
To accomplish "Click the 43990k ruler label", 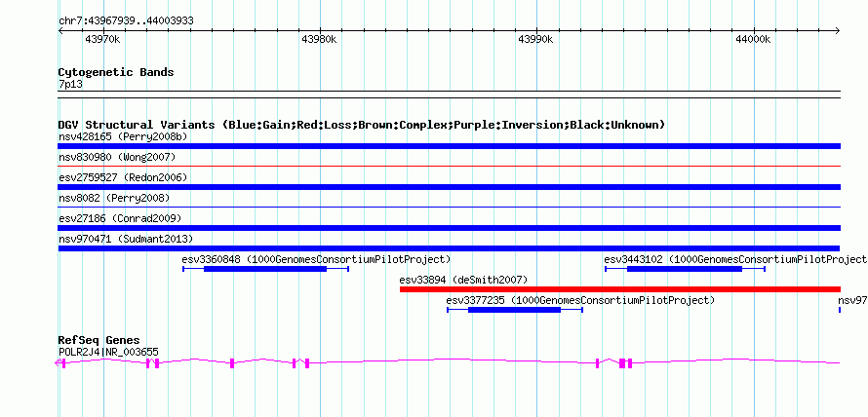I will tap(535, 40).
